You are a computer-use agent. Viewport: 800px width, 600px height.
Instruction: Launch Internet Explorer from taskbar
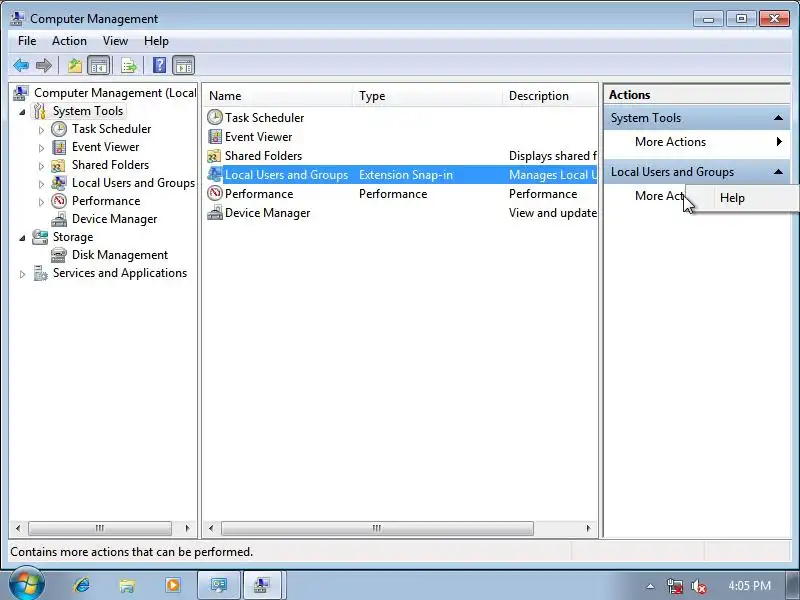coord(82,585)
